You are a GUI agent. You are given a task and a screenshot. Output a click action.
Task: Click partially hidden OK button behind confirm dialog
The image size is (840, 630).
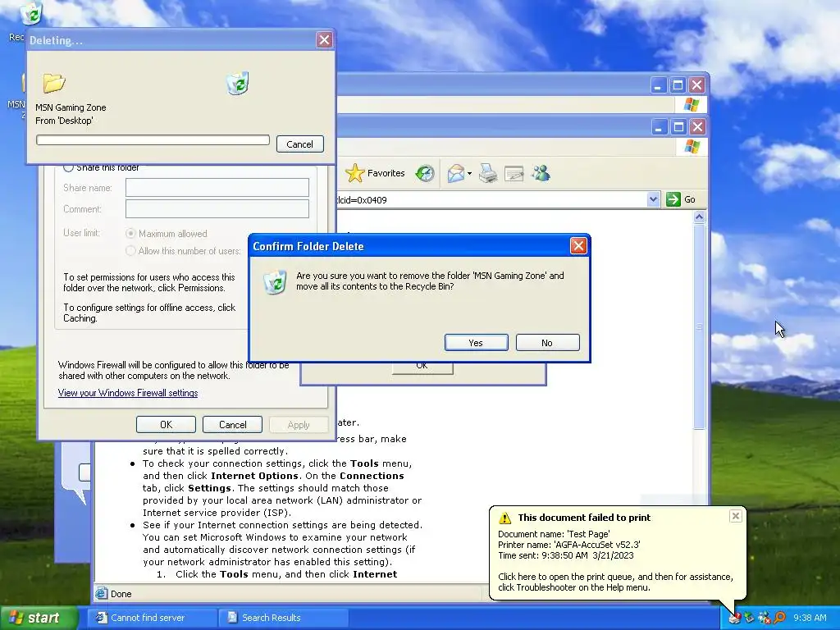click(x=422, y=368)
